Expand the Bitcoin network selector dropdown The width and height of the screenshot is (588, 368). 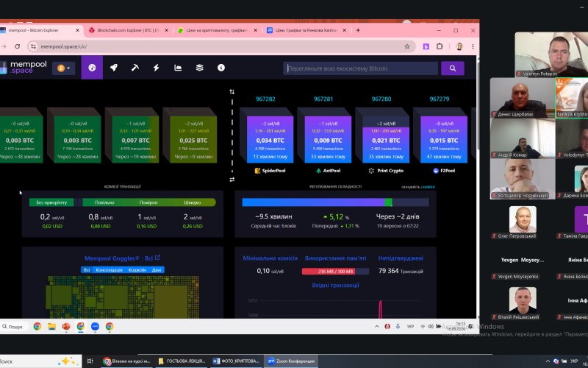[x=63, y=68]
